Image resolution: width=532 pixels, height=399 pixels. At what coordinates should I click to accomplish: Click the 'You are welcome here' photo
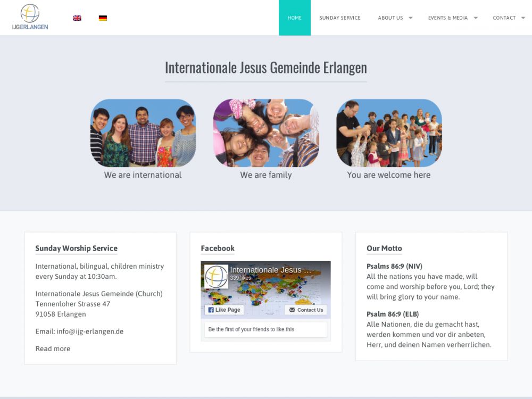coord(389,133)
